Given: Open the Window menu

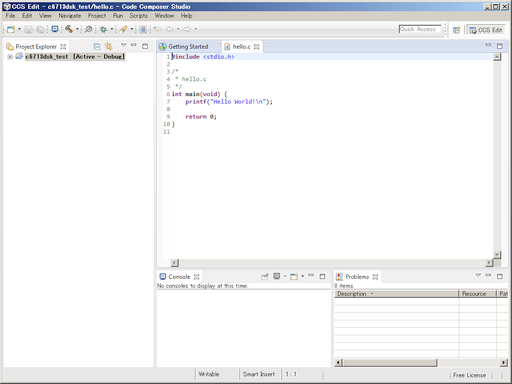Looking at the screenshot, I should 164,16.
